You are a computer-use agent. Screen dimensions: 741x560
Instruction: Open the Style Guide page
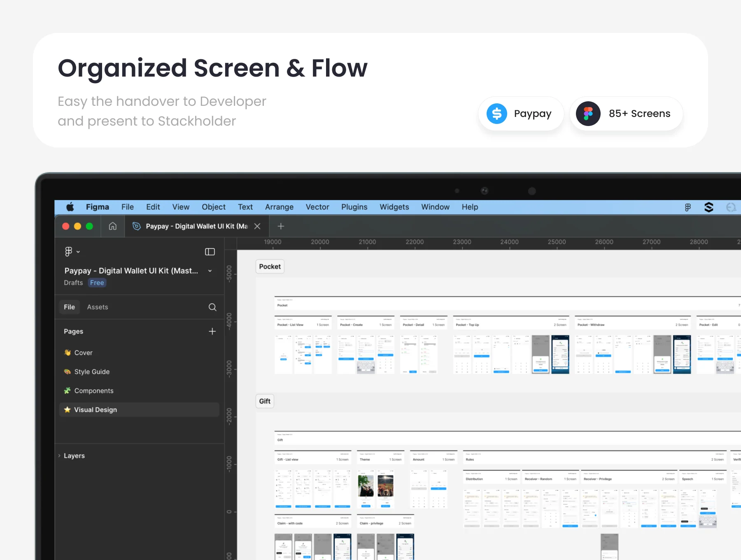point(139,372)
